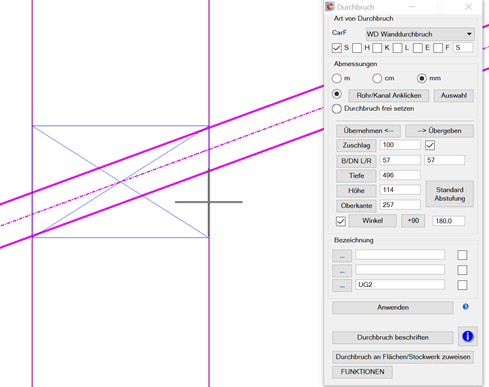Minimize the Durchbruch dialog
The height and width of the screenshot is (387, 489).
pos(412,7)
